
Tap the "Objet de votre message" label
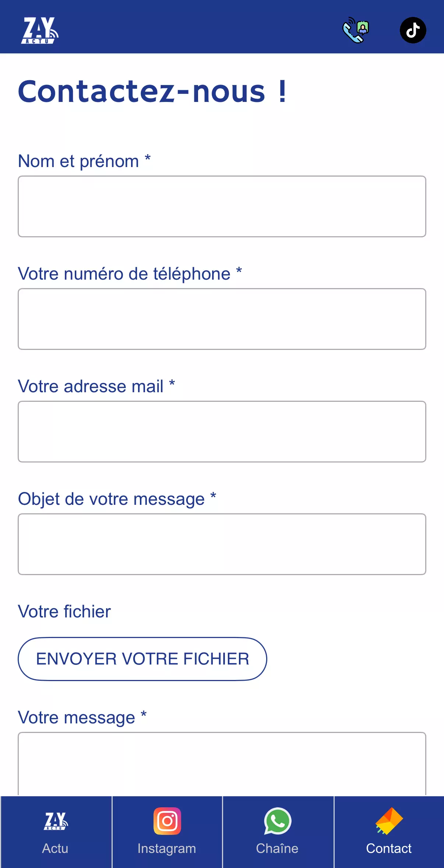point(111,499)
